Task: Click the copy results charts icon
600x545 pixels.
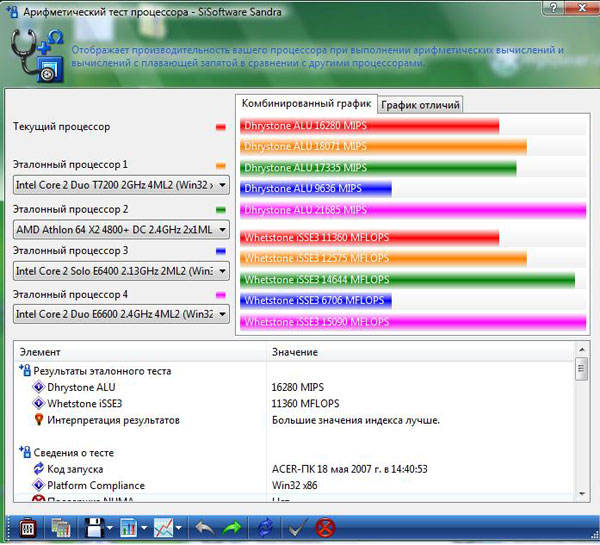Action: pyautogui.click(x=60, y=529)
